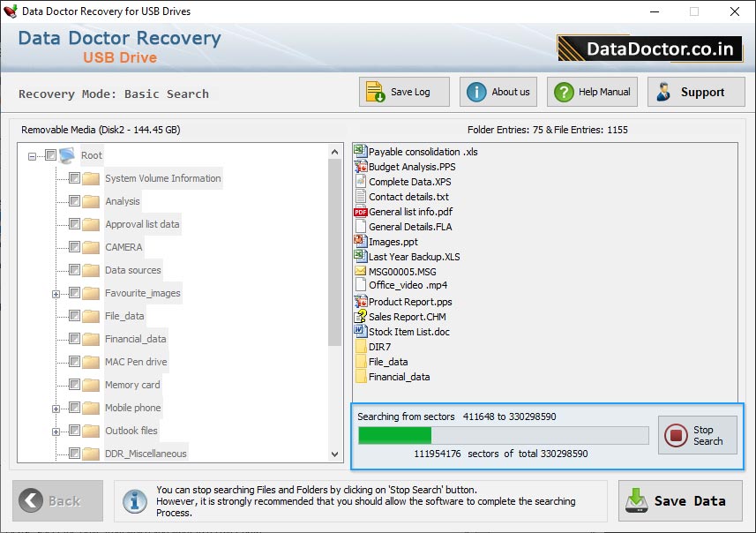Select General list info.pdf file icon
756x533 pixels.
pyautogui.click(x=360, y=212)
